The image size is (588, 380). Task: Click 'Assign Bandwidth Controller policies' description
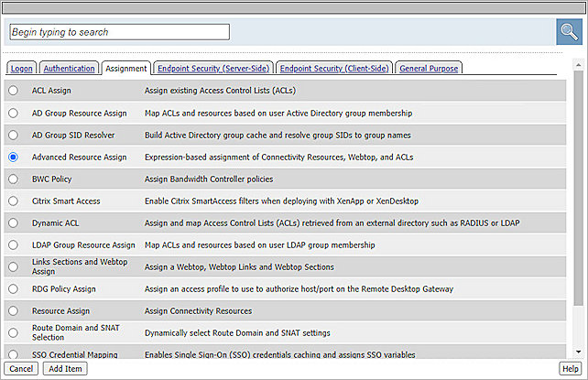(x=209, y=179)
